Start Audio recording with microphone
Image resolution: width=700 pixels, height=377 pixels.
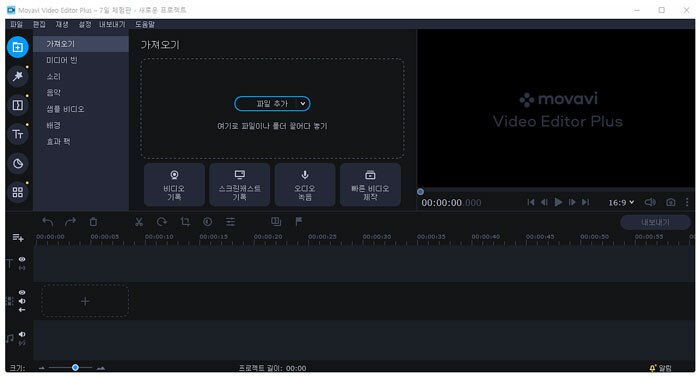point(305,185)
